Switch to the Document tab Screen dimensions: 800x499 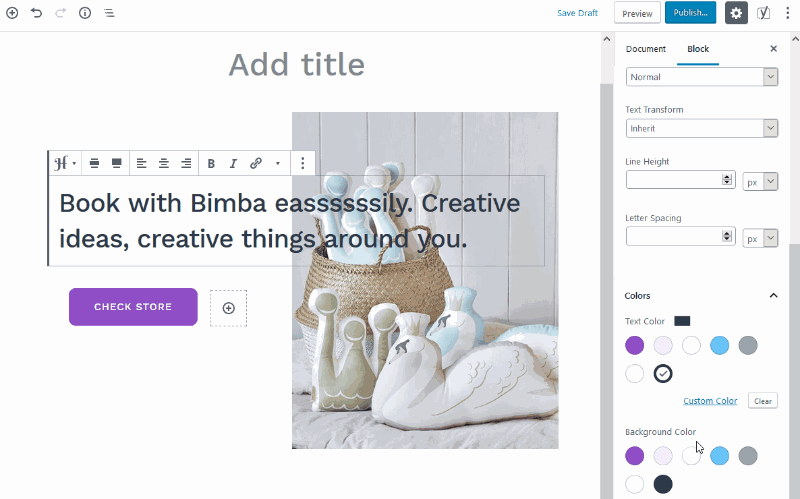(646, 49)
